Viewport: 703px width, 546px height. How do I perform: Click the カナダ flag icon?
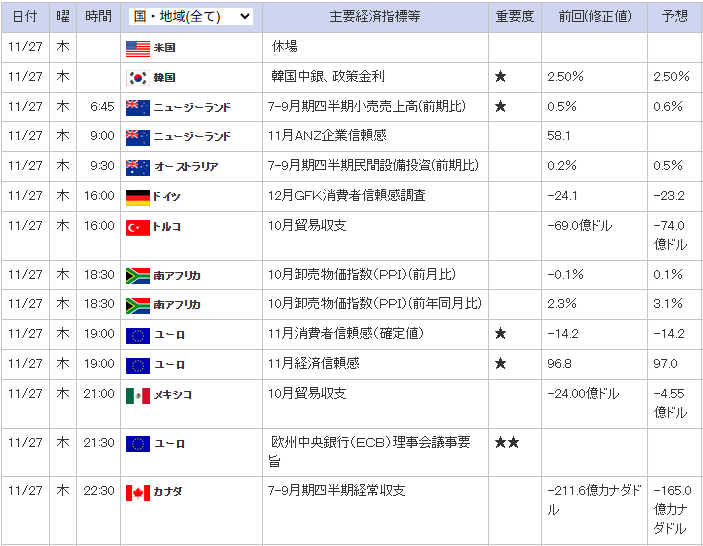pos(138,492)
